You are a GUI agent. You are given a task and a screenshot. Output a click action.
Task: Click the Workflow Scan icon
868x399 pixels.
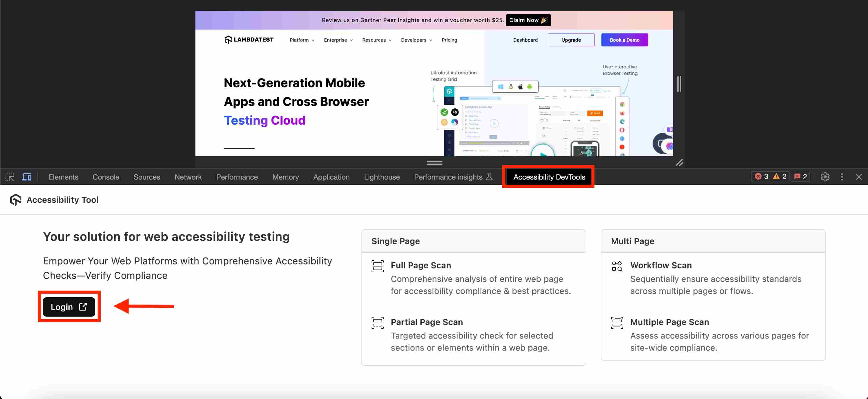pos(616,265)
